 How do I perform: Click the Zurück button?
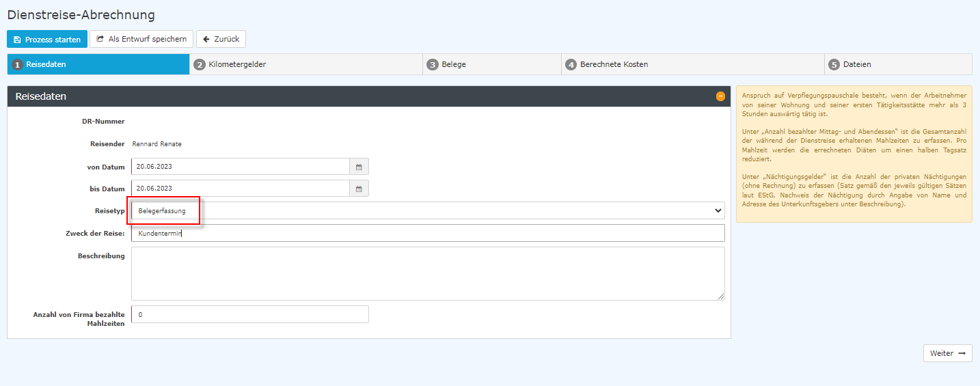pyautogui.click(x=221, y=39)
